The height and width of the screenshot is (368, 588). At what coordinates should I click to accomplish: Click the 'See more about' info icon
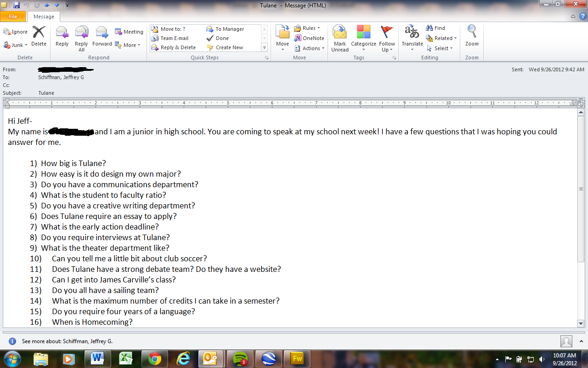click(x=12, y=341)
